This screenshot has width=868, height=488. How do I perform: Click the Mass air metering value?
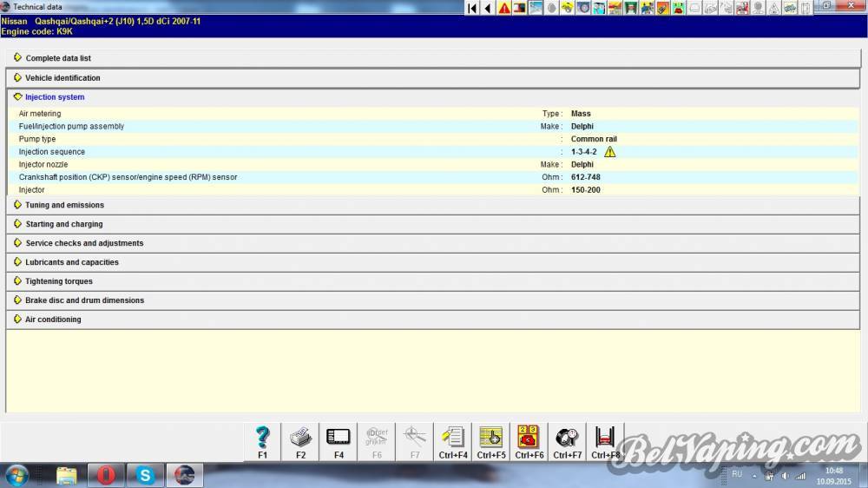click(581, 114)
